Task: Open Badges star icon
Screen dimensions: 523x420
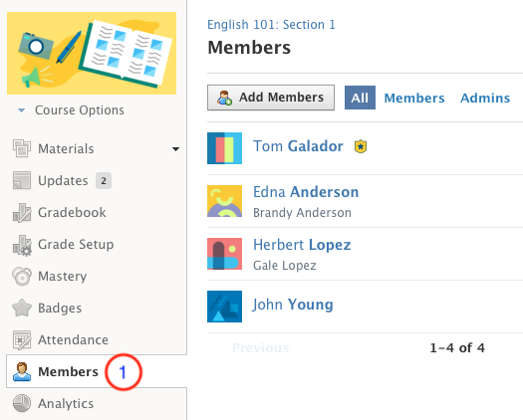Action: point(22,308)
